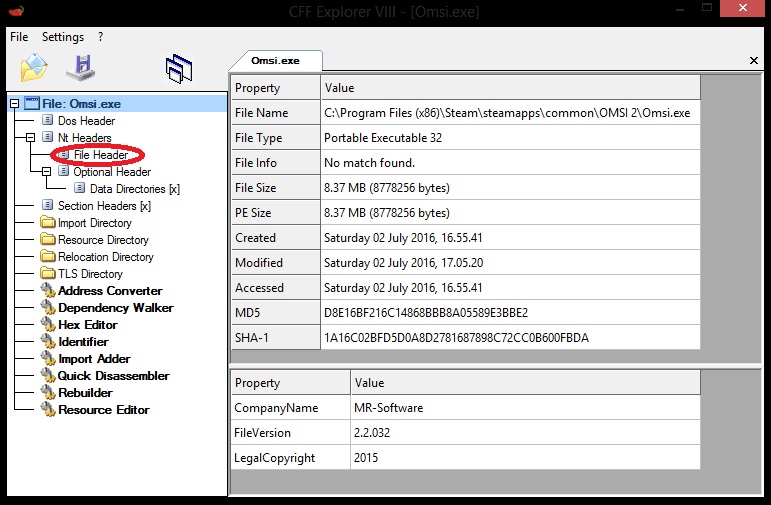Click the multiple windows toolbar icon
Image resolution: width=771 pixels, height=505 pixels.
click(x=178, y=69)
